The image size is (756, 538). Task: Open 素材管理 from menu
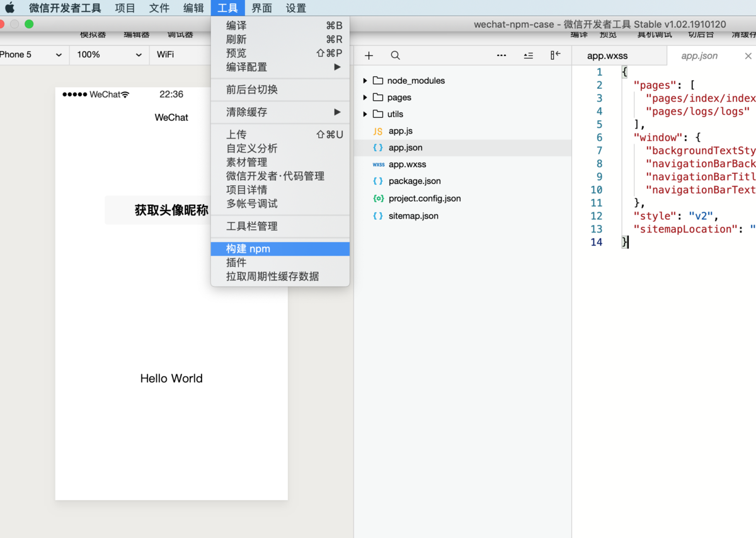point(280,163)
